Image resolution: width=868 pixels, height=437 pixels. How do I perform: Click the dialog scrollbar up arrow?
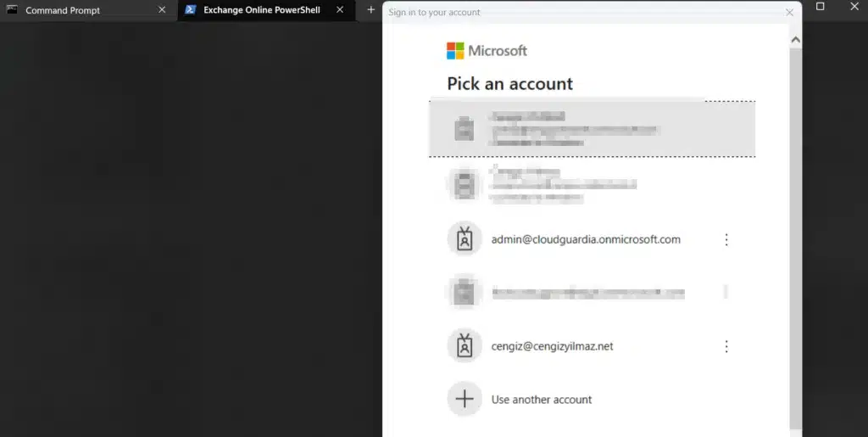pyautogui.click(x=795, y=39)
